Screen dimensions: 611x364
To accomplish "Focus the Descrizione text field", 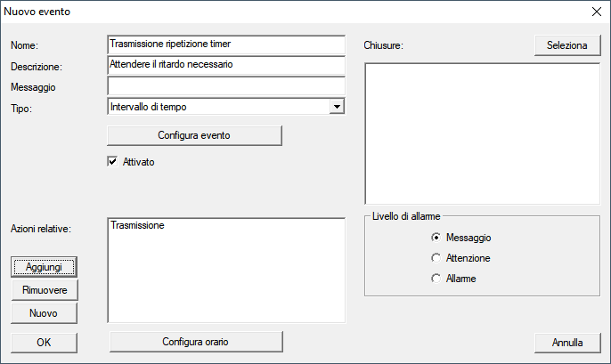I will [225, 65].
